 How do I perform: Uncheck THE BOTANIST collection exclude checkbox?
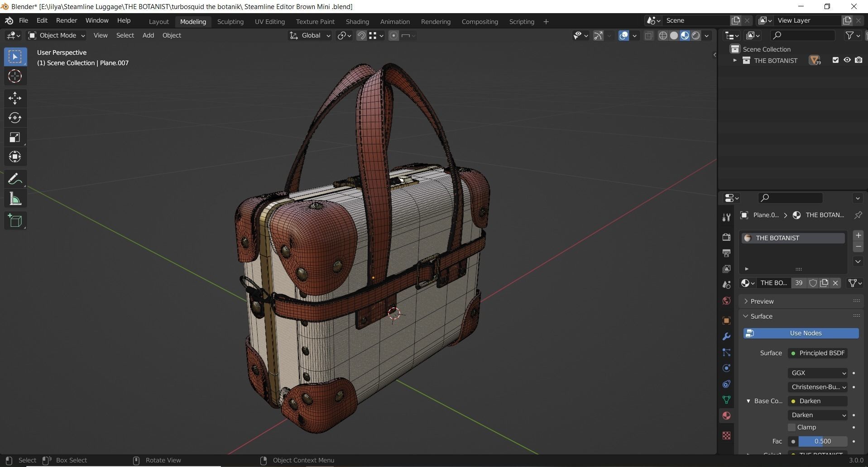coord(835,60)
